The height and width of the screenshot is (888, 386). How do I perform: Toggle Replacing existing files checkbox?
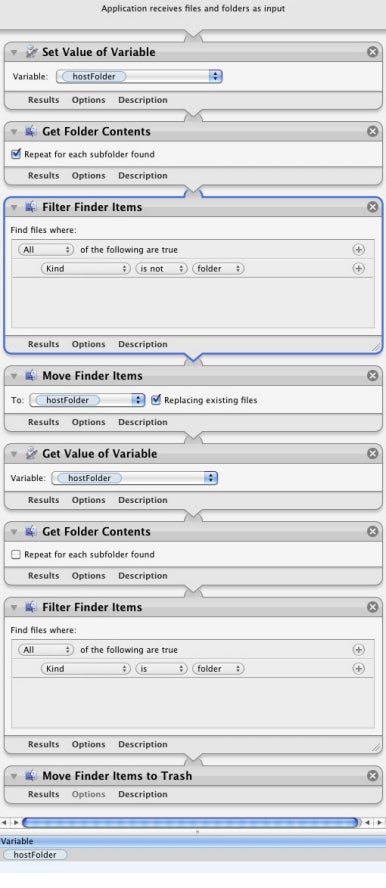click(156, 400)
